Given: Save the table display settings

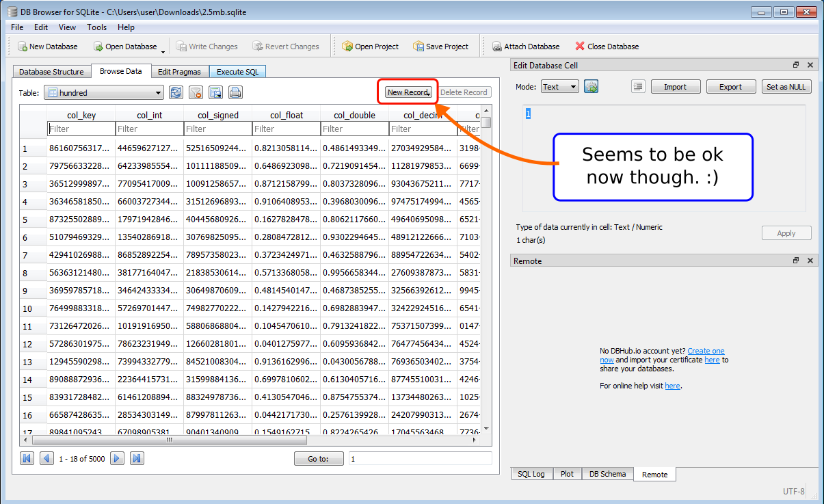Looking at the screenshot, I should pos(214,91).
